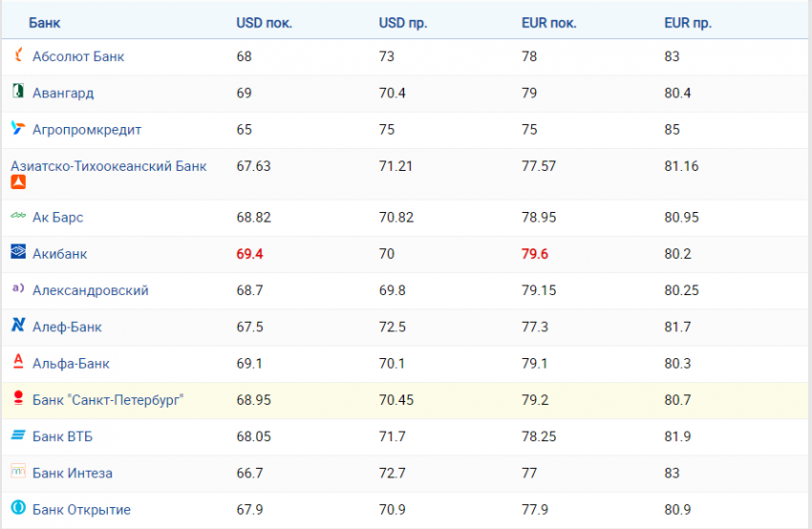Open the Ак Барс link
Image resolution: width=812 pixels, height=529 pixels.
(x=58, y=218)
